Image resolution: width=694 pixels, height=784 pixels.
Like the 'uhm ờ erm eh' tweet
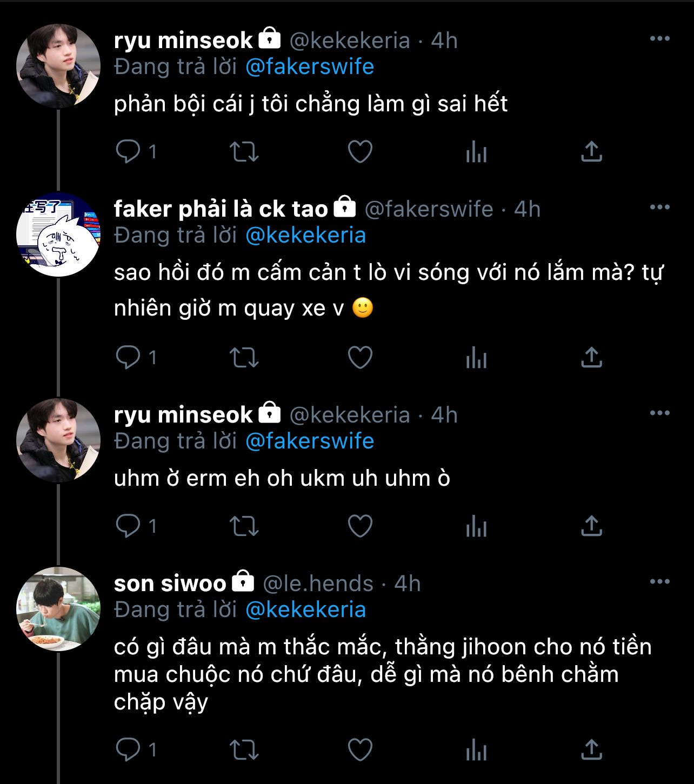pos(360,526)
